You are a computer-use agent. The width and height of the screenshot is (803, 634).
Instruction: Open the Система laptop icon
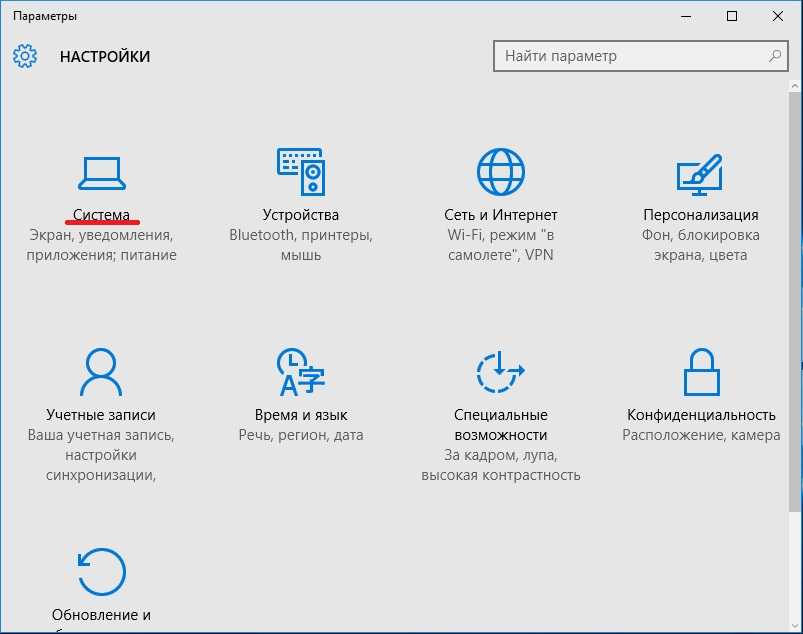(101, 173)
